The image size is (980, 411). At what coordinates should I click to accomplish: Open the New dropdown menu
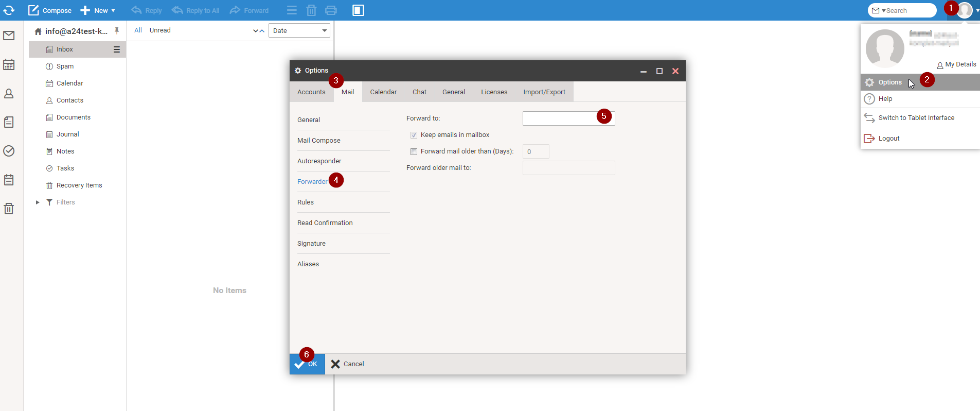point(98,10)
